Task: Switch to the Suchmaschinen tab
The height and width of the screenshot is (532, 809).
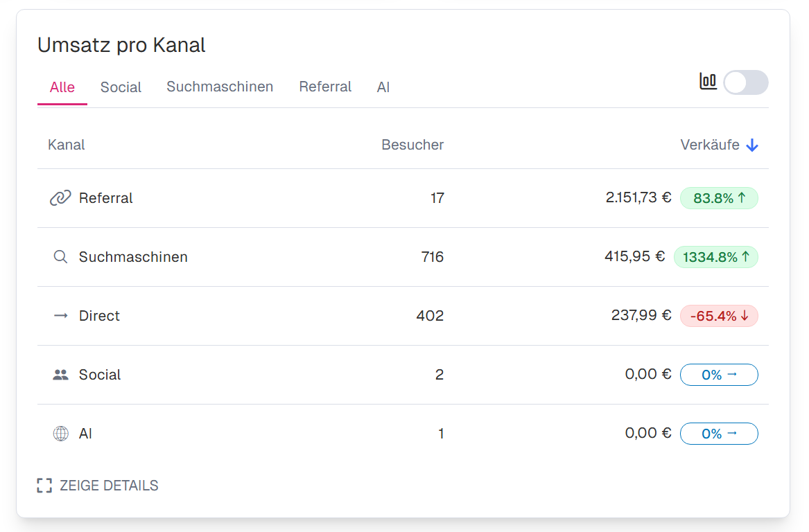Action: tap(220, 87)
